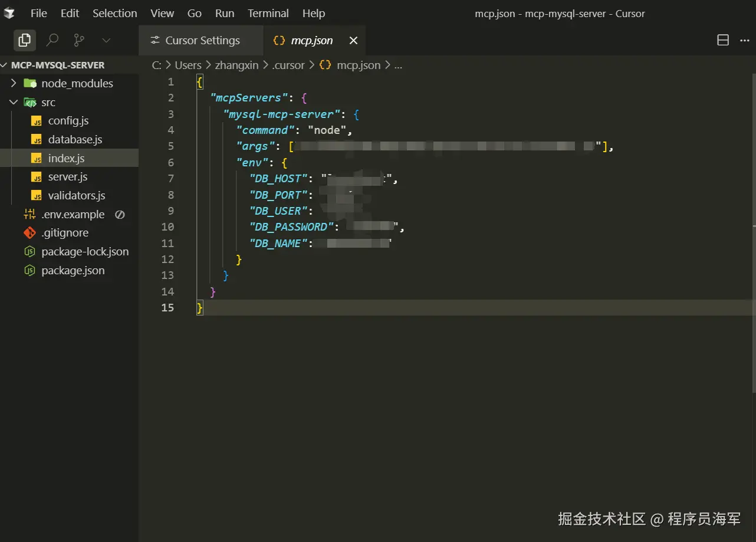Open database.js in the file tree
The image size is (756, 542).
tap(75, 140)
